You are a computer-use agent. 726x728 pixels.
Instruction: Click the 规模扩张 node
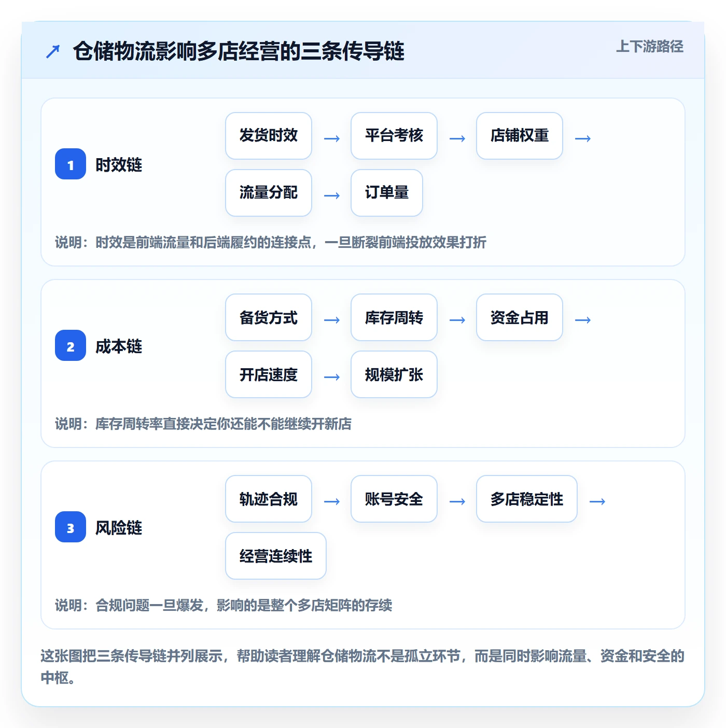point(394,374)
